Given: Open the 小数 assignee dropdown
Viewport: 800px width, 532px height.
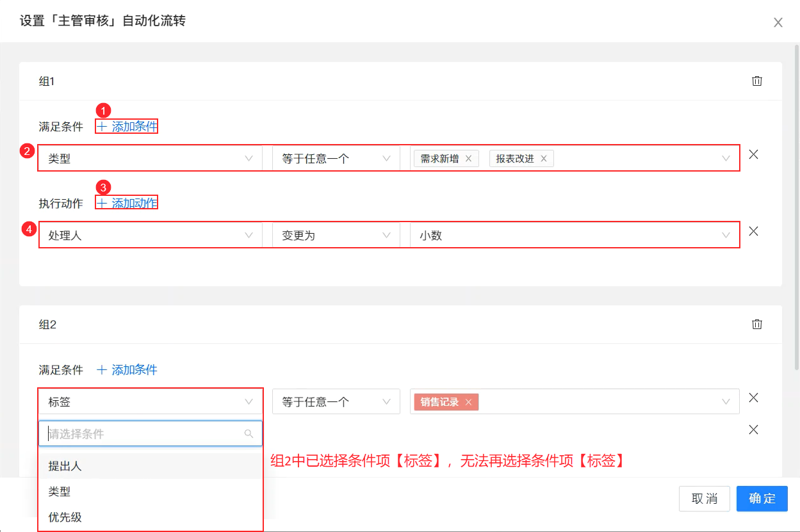Looking at the screenshot, I should tap(575, 235).
